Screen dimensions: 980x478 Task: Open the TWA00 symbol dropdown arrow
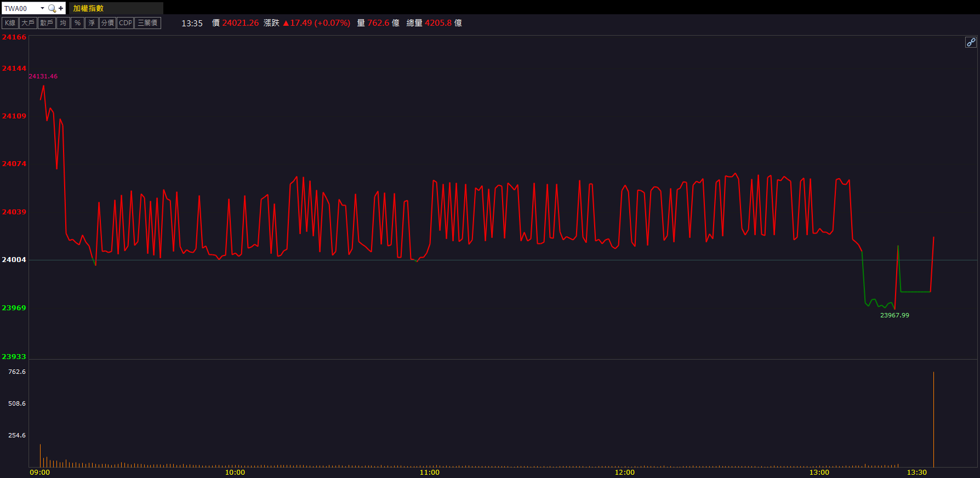42,8
